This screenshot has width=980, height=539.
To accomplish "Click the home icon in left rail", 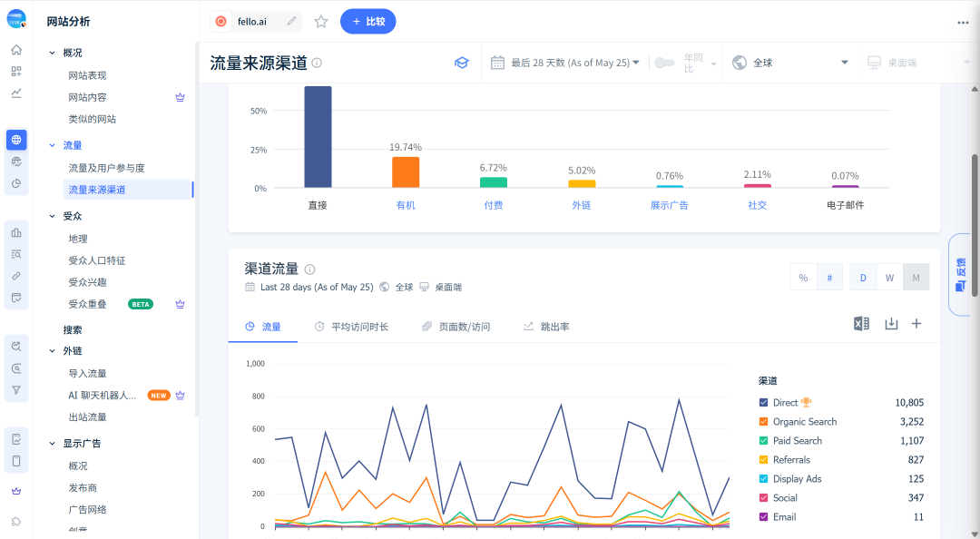I will (x=17, y=50).
